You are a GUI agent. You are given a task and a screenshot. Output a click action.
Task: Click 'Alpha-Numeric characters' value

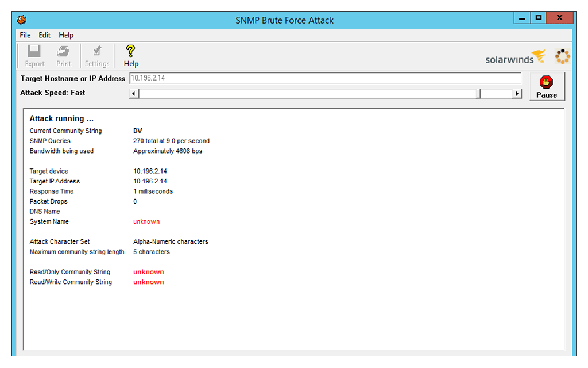(x=171, y=242)
